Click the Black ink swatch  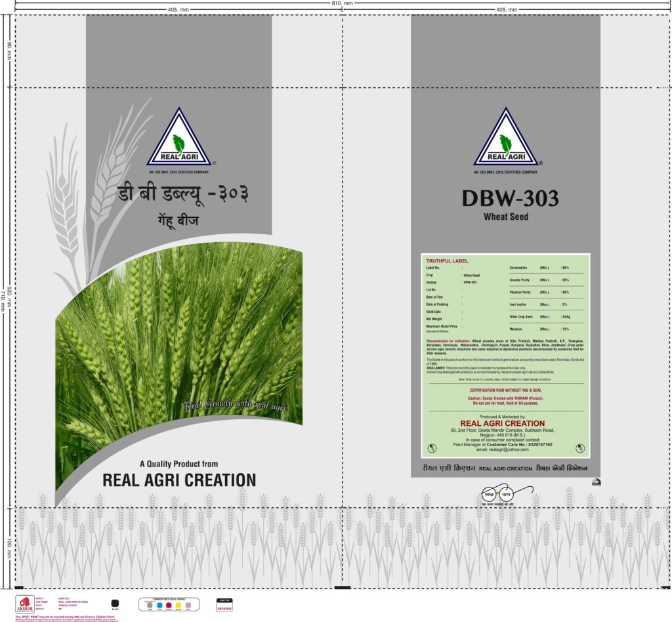(115, 603)
